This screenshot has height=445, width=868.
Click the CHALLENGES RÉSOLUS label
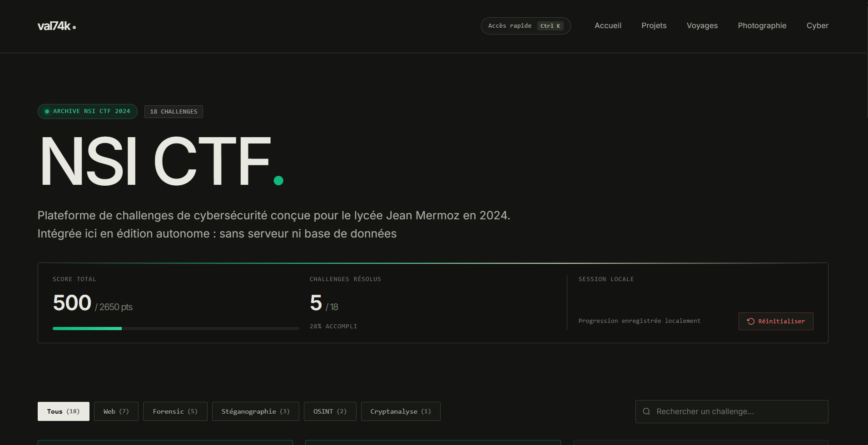point(345,279)
